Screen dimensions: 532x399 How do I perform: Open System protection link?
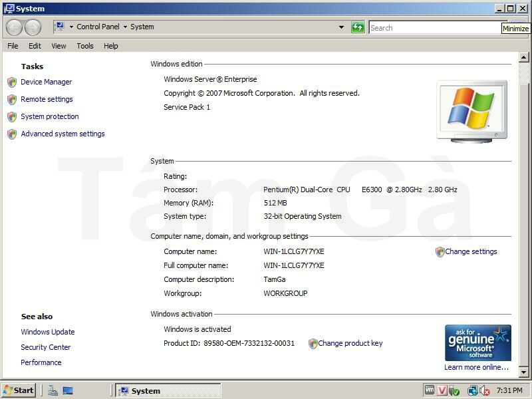click(49, 116)
